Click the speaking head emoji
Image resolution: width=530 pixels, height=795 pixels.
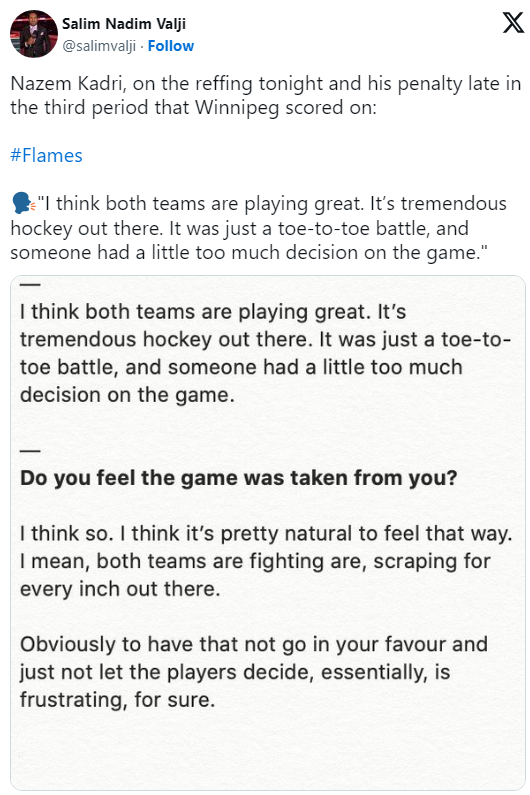click(x=23, y=203)
